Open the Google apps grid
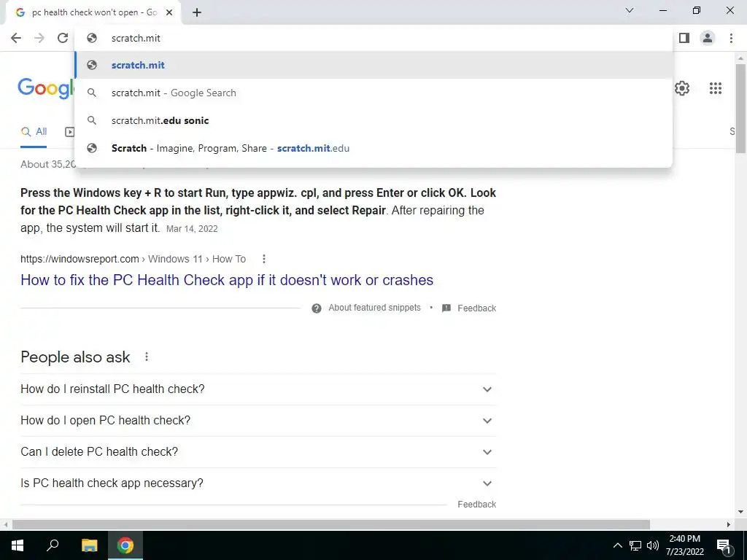Viewport: 747px width, 560px height. click(715, 88)
